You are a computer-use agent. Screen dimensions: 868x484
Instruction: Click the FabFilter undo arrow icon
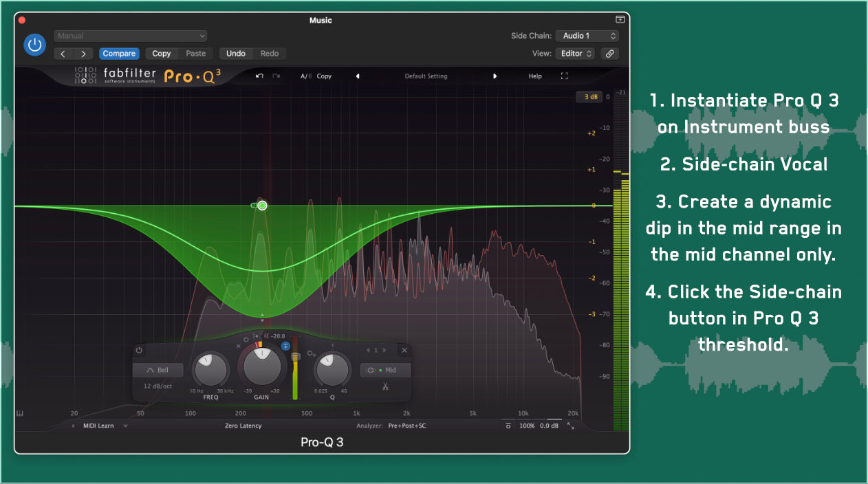click(259, 76)
